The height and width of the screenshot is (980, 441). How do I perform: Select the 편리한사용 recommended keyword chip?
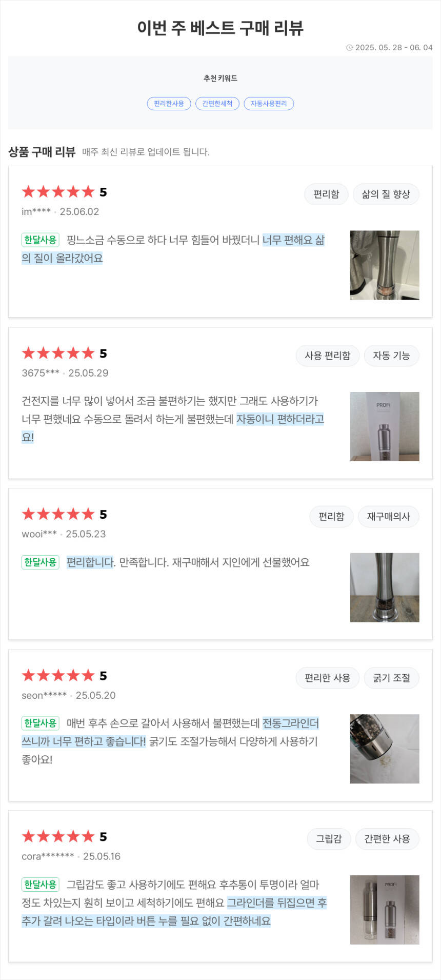pyautogui.click(x=169, y=104)
